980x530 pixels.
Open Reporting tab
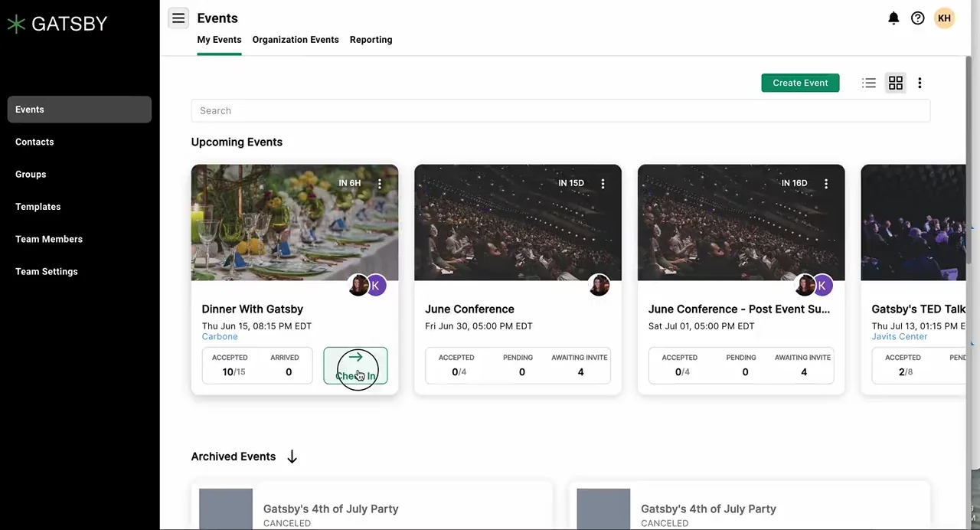[371, 40]
